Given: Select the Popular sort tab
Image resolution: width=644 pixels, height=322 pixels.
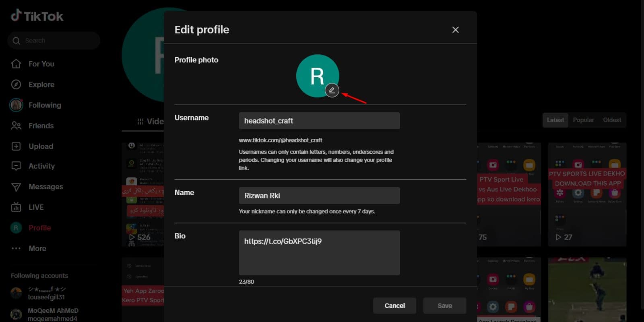Looking at the screenshot, I should [583, 120].
